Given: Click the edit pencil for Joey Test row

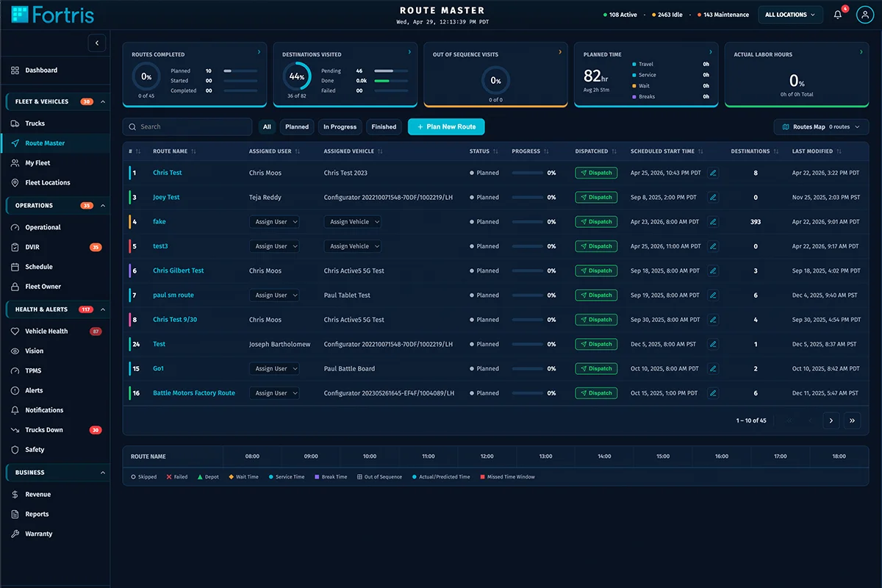Looking at the screenshot, I should pyautogui.click(x=713, y=197).
